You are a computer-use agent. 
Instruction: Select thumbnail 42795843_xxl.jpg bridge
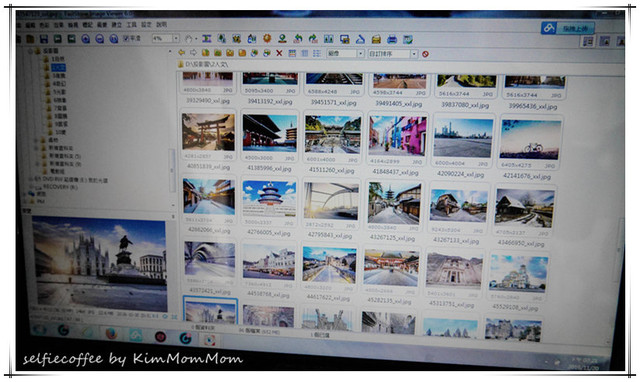[331, 201]
